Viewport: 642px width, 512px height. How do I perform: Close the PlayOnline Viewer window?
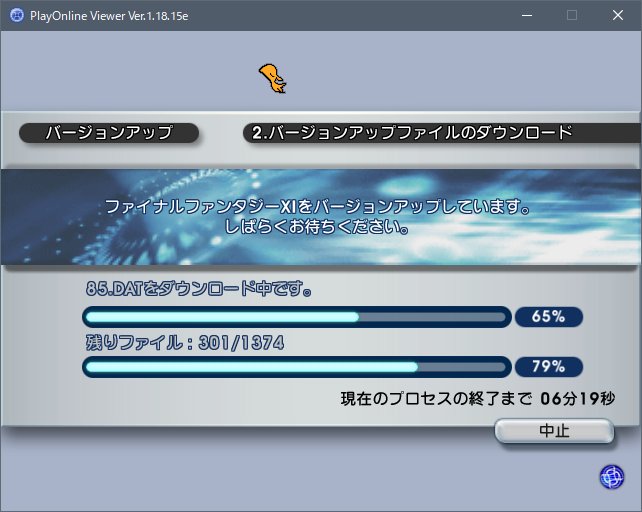pos(617,16)
